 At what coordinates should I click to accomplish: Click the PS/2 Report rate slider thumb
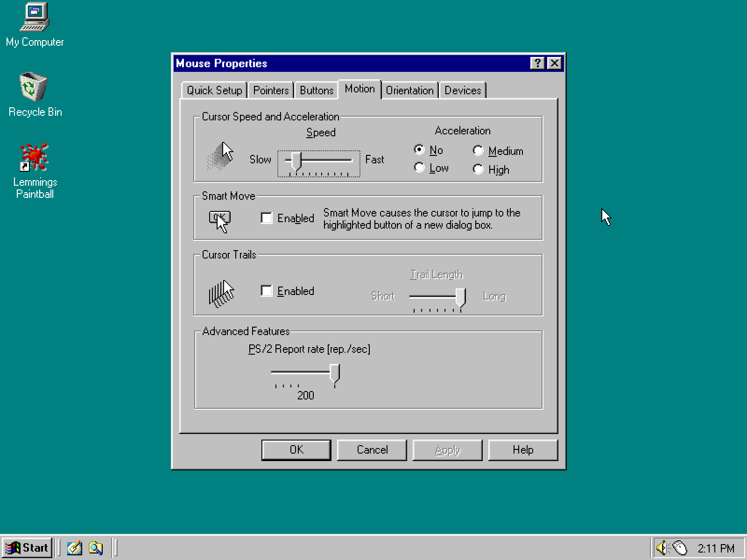click(x=334, y=374)
